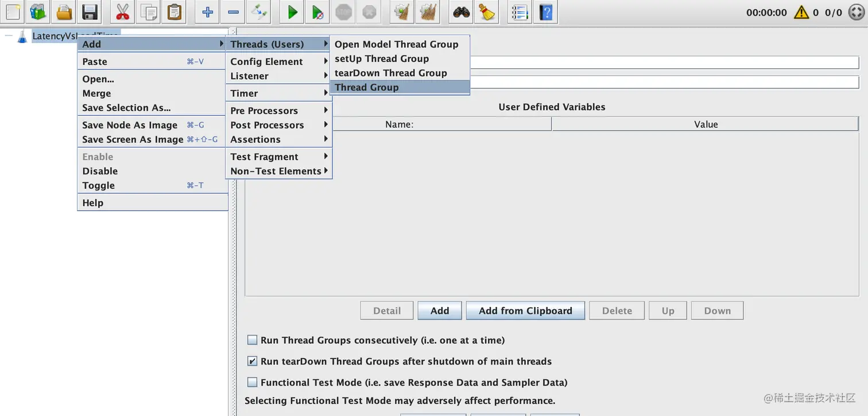Select Open... in the context menu
The height and width of the screenshot is (416, 868).
152,79
